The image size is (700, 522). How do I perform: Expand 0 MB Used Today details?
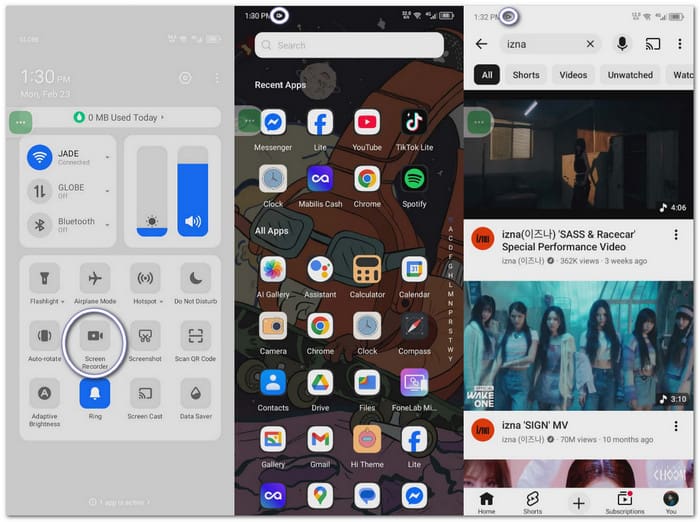[x=119, y=117]
